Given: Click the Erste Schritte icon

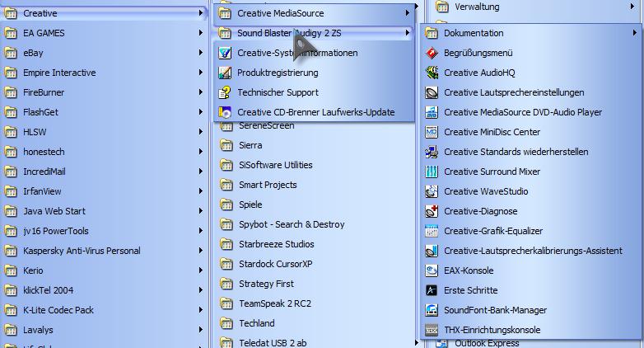Looking at the screenshot, I should pos(432,290).
